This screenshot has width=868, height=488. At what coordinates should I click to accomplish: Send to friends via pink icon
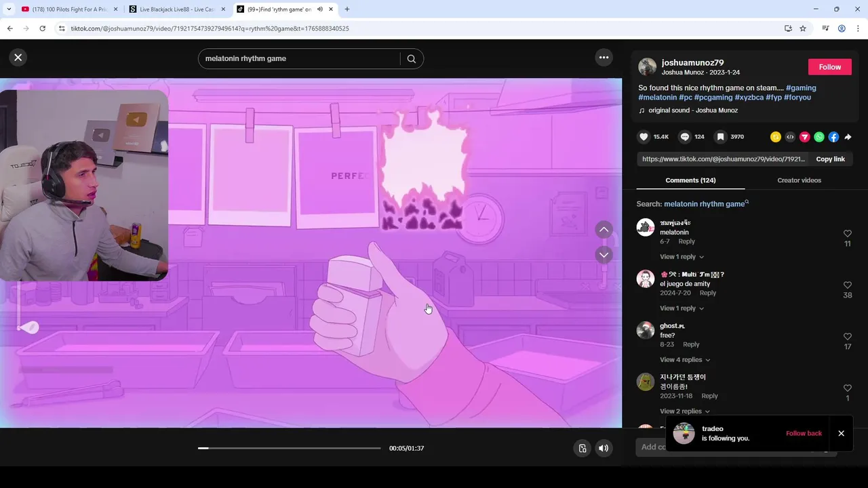805,137
